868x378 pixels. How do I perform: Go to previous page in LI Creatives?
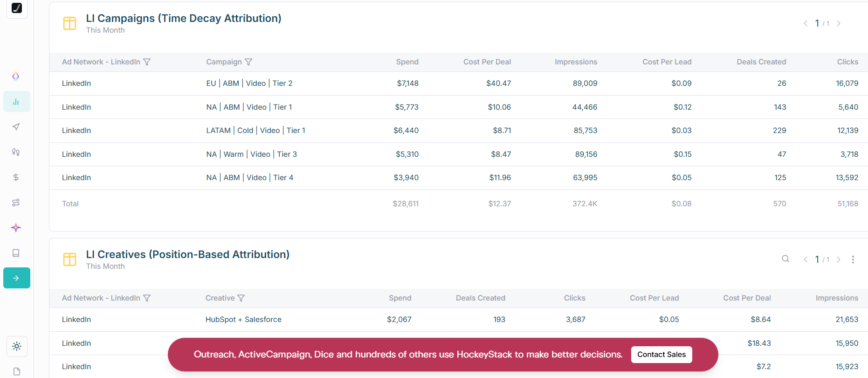click(805, 259)
